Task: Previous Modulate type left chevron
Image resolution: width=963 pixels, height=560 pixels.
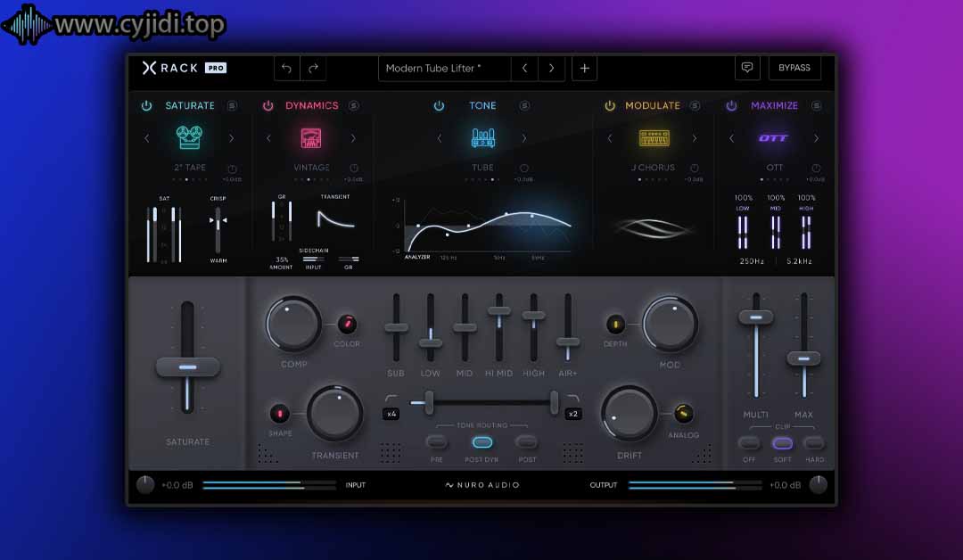Action: click(609, 138)
